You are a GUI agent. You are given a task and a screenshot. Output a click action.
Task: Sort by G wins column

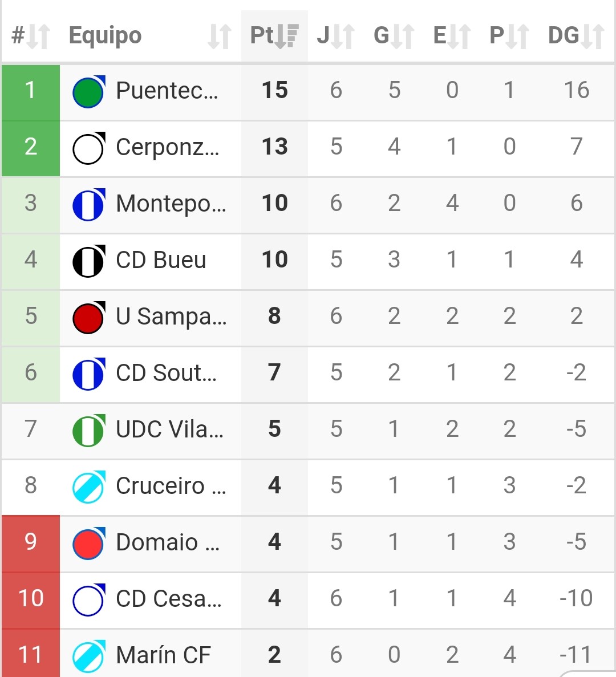[394, 36]
